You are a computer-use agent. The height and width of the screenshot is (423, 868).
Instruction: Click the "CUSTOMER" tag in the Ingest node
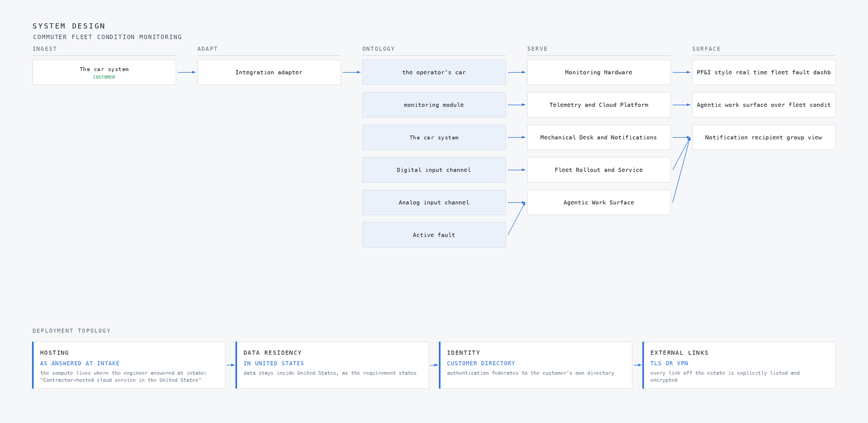coord(104,77)
